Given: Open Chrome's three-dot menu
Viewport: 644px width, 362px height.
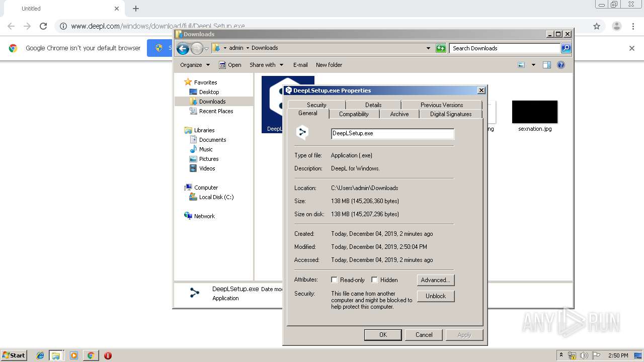Looking at the screenshot, I should pos(633,26).
